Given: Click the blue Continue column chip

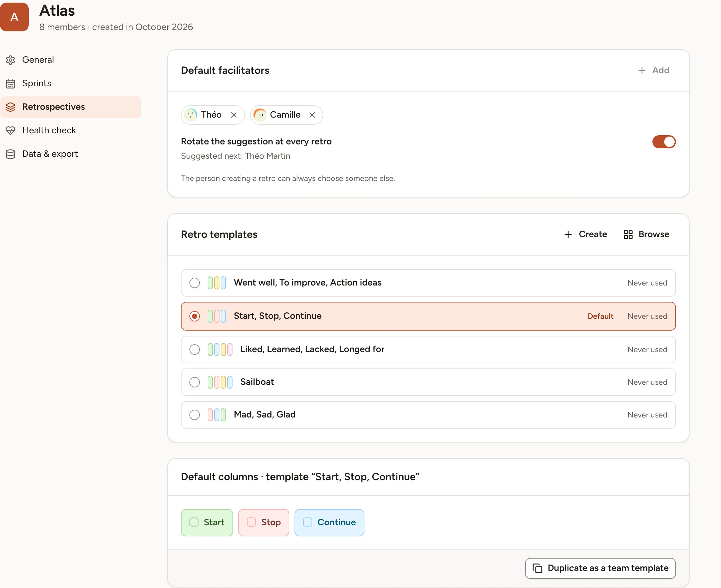Looking at the screenshot, I should (x=329, y=522).
